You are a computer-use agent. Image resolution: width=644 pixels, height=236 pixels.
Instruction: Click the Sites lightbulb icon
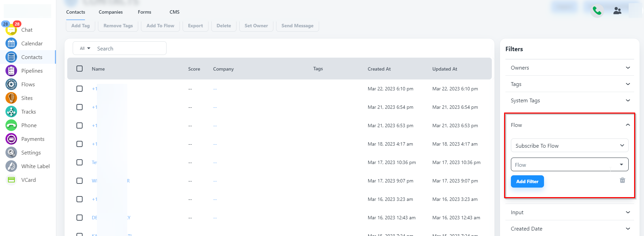(11, 98)
